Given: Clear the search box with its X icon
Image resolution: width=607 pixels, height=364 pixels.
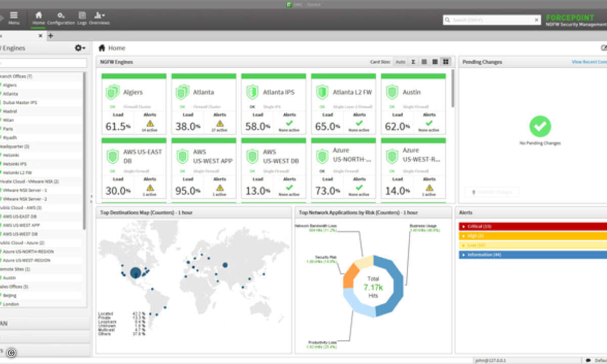Looking at the screenshot, I should coord(537,20).
